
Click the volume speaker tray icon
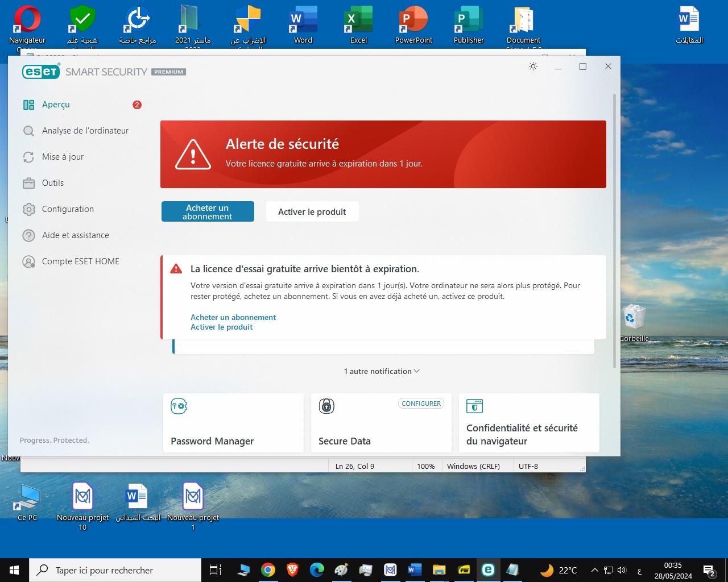(x=621, y=570)
